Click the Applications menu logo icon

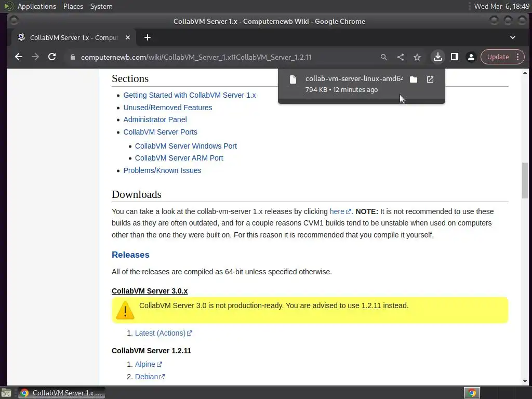click(x=8, y=6)
